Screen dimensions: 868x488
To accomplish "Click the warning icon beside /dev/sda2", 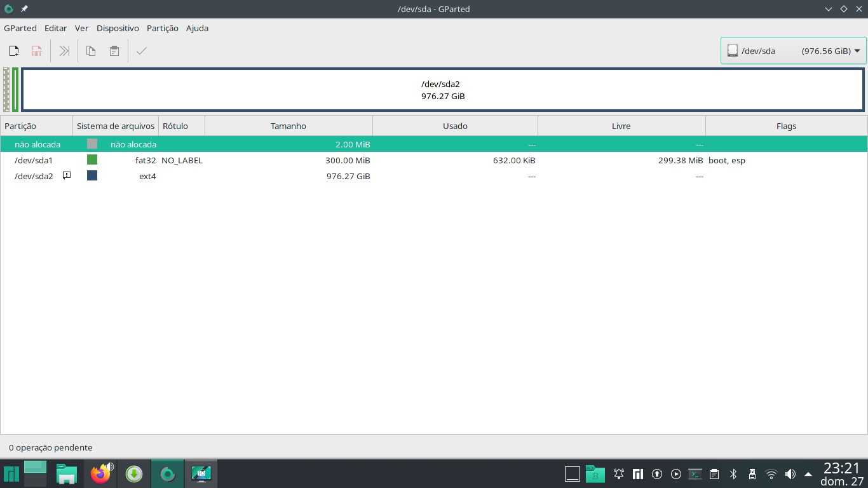I will point(67,175).
